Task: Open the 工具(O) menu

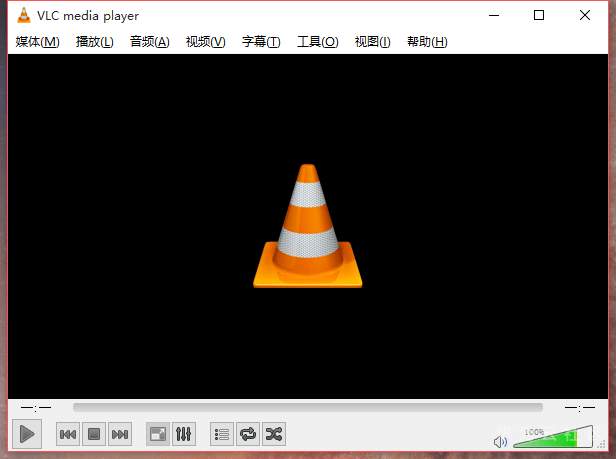Action: (317, 42)
